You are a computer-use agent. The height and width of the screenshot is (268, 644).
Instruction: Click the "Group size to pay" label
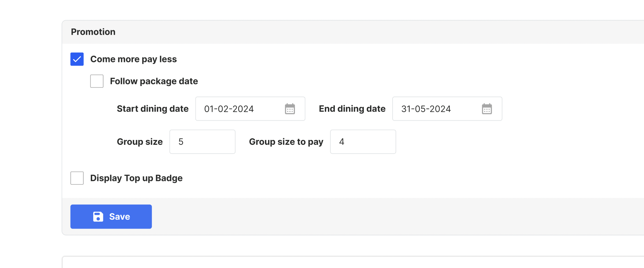tap(286, 142)
